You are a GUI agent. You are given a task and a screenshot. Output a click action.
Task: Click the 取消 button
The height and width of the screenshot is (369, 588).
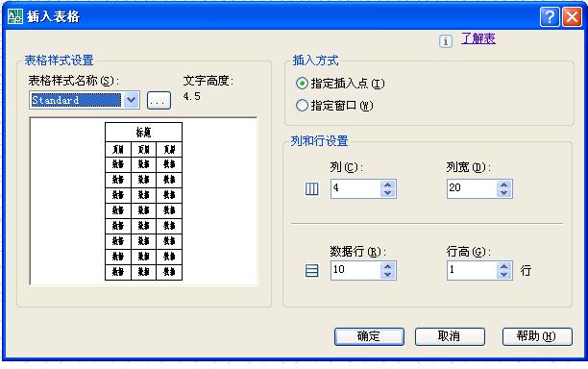coord(450,336)
